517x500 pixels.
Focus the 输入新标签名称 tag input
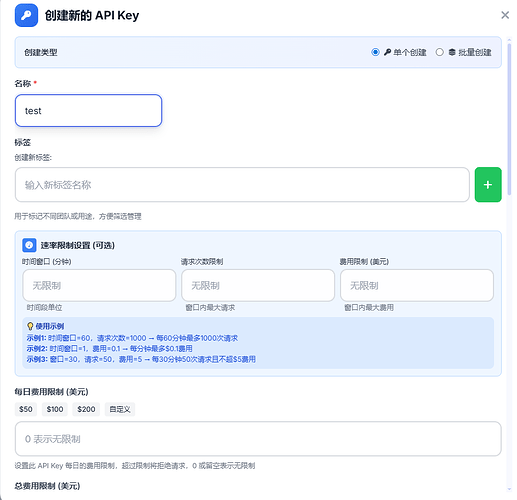[x=242, y=185]
